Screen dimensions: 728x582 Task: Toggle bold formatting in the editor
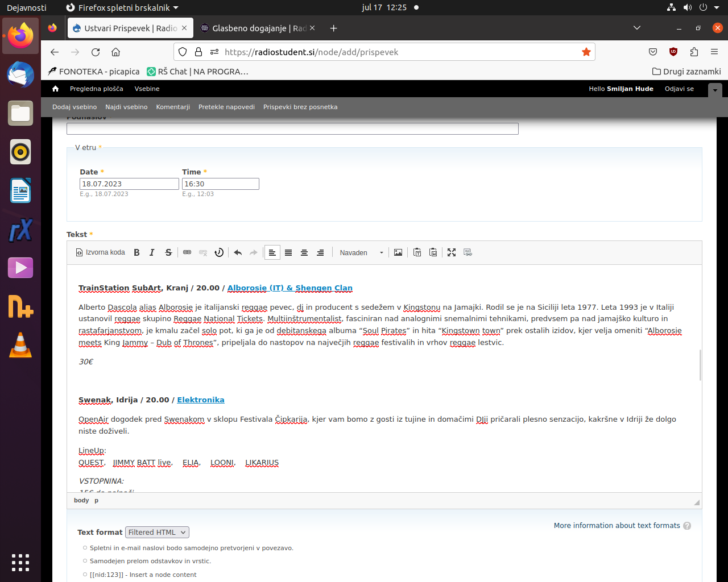point(136,252)
